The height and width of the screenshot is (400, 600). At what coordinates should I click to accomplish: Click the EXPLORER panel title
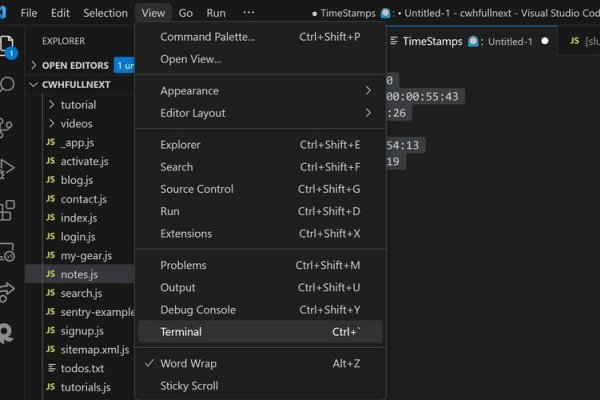[64, 41]
